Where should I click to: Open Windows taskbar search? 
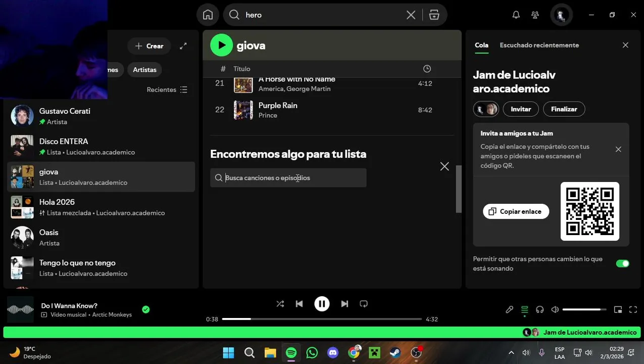pyautogui.click(x=249, y=352)
